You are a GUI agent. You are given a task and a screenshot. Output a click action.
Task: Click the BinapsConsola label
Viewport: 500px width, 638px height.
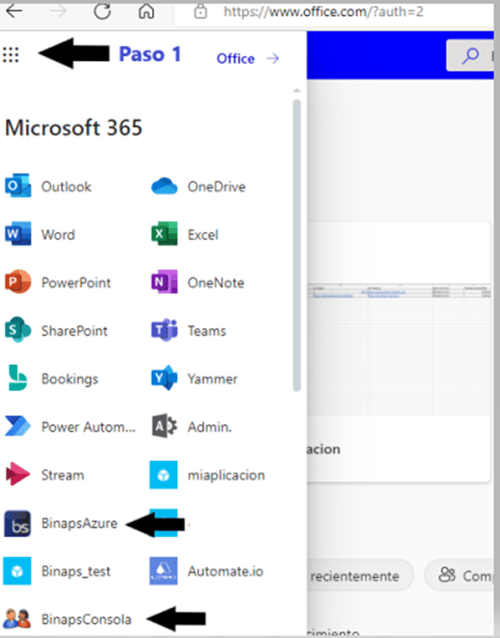[x=87, y=619]
